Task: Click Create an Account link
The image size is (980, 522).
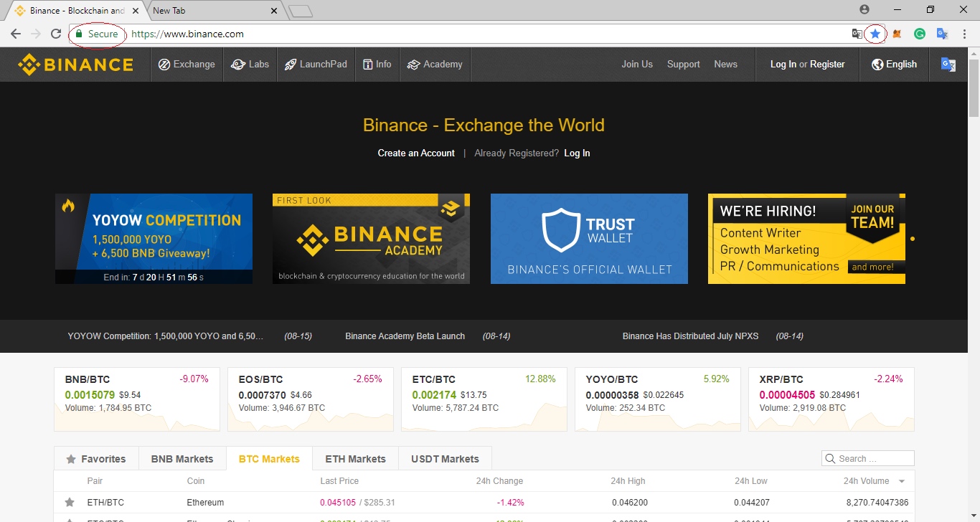Action: (x=416, y=153)
